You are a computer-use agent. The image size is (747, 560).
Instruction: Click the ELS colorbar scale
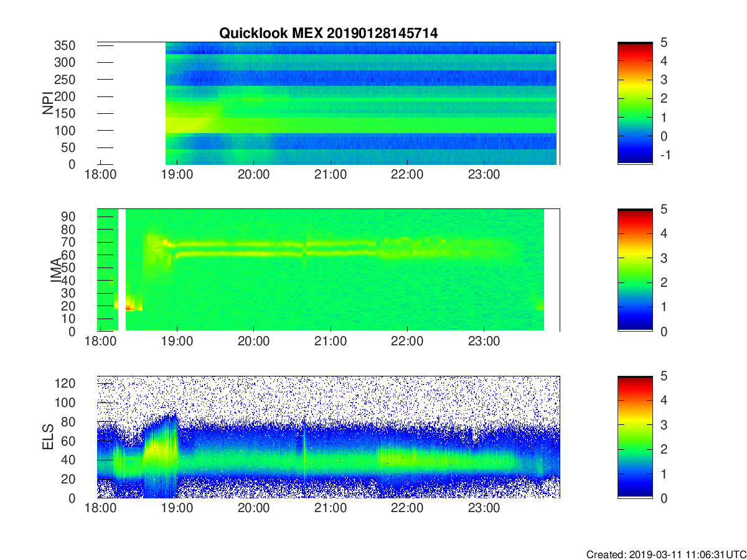click(635, 437)
